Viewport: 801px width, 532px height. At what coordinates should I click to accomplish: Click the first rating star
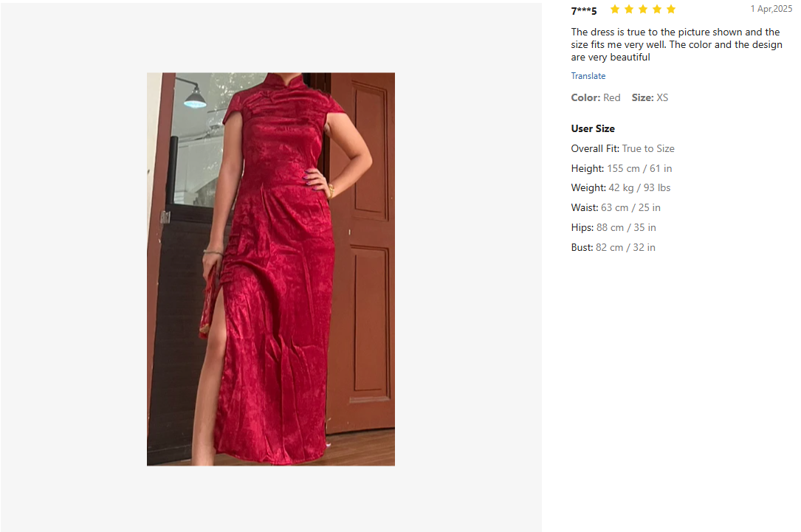[x=615, y=9]
